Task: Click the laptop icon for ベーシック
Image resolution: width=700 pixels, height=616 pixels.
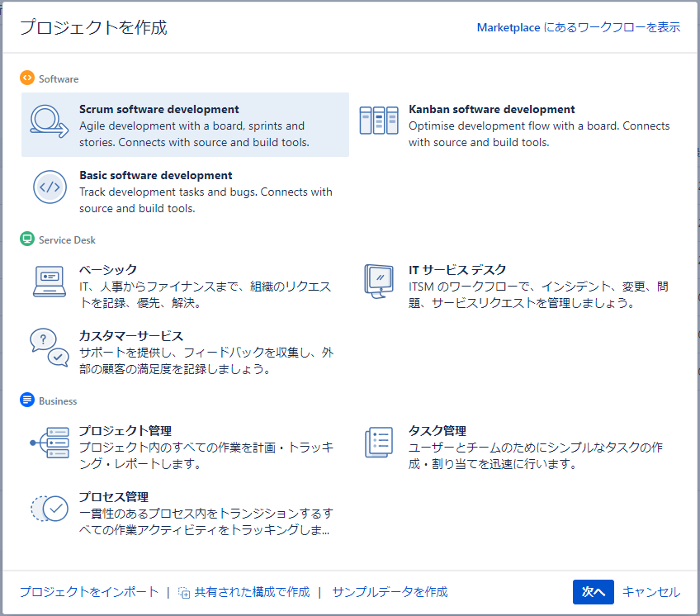Action: tap(49, 282)
